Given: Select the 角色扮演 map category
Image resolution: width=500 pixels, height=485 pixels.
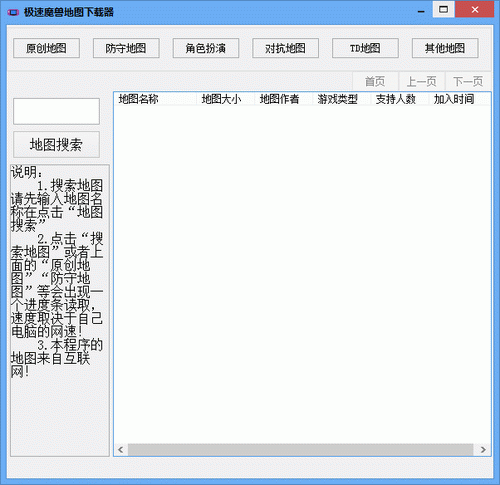Looking at the screenshot, I should click(206, 48).
